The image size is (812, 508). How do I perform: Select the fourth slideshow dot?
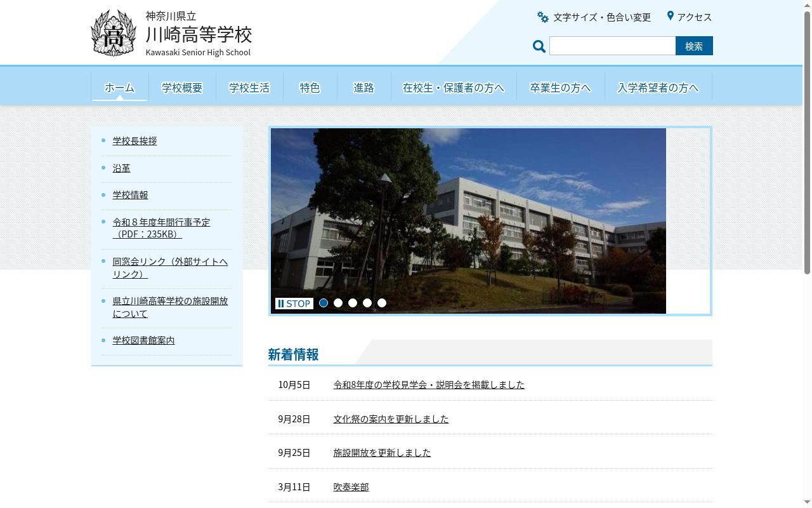tap(367, 303)
